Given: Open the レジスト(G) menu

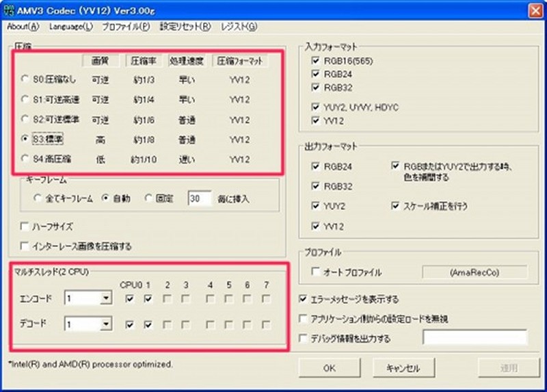Looking at the screenshot, I should tap(239, 27).
